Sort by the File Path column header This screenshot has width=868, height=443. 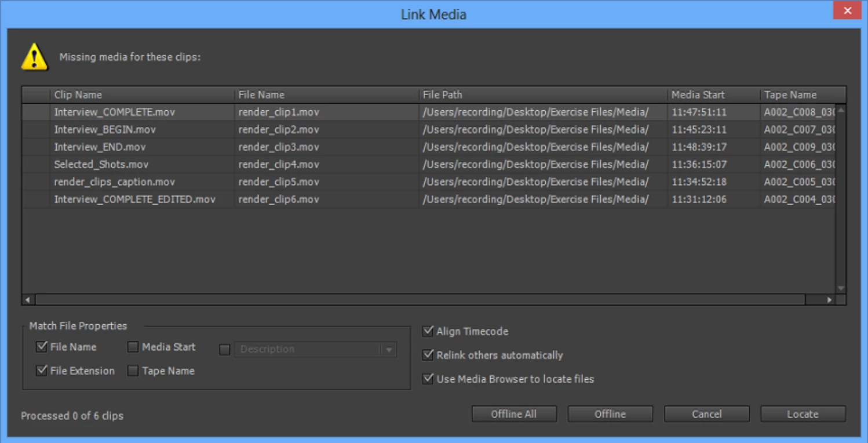point(543,95)
